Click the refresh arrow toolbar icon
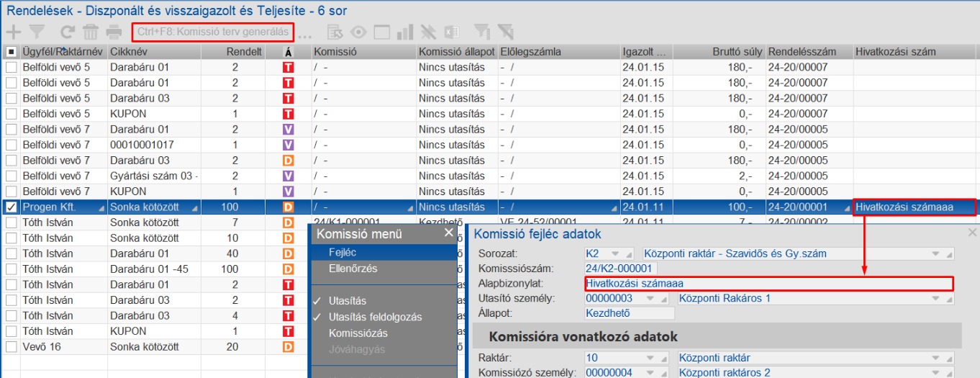The height and width of the screenshot is (378, 980). 68,32
